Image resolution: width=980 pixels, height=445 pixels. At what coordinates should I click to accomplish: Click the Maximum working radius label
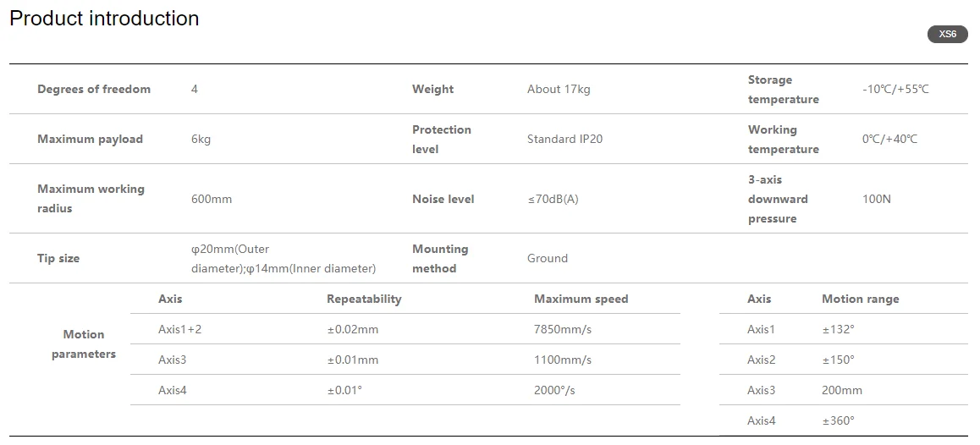(x=91, y=198)
